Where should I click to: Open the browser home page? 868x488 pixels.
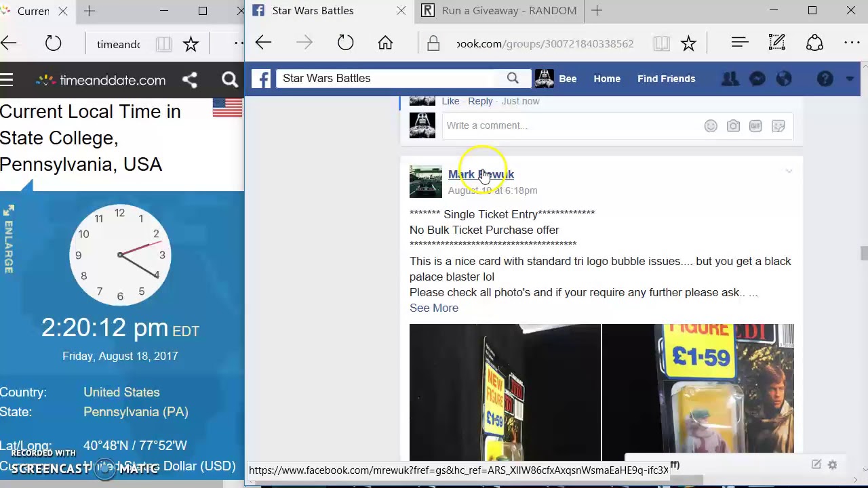tap(385, 43)
